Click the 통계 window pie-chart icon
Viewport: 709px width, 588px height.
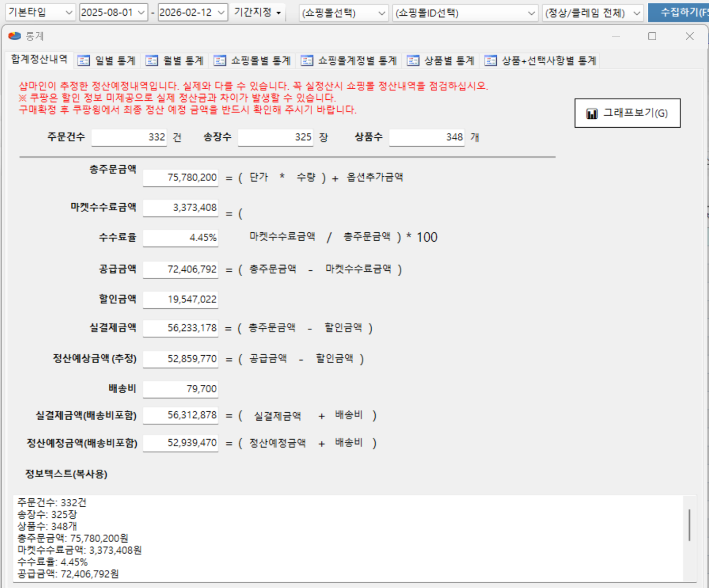point(15,36)
